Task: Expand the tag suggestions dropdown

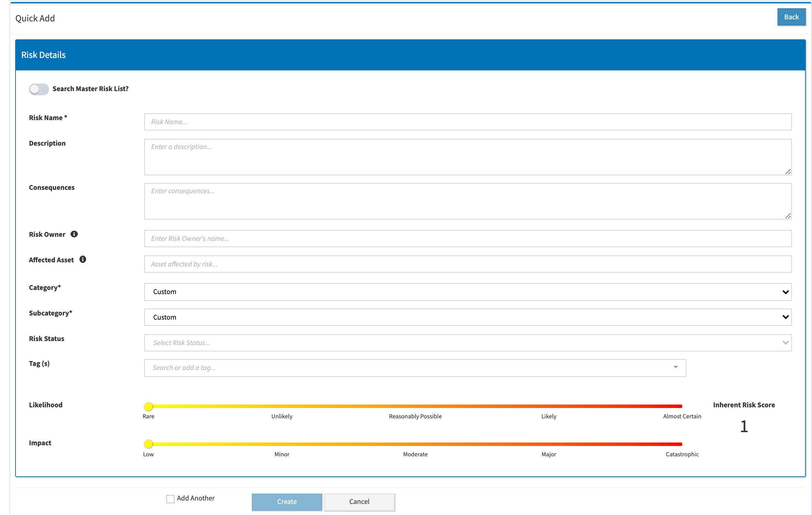Action: point(675,368)
